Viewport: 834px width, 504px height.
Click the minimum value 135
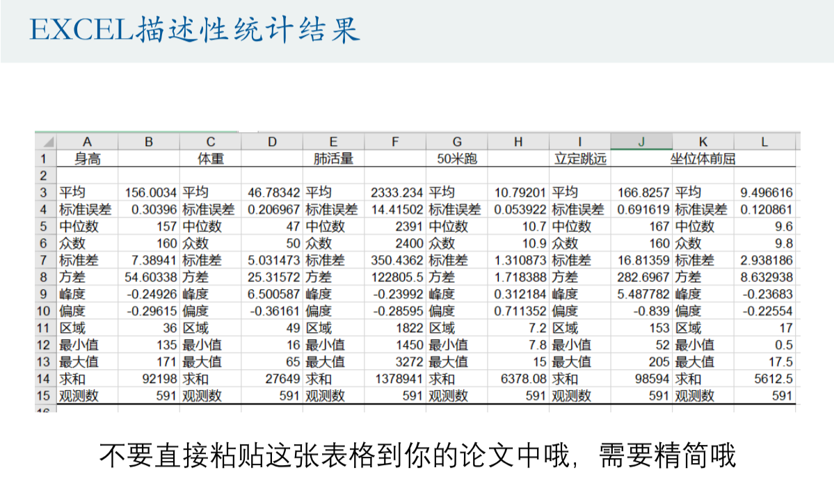[x=166, y=345]
